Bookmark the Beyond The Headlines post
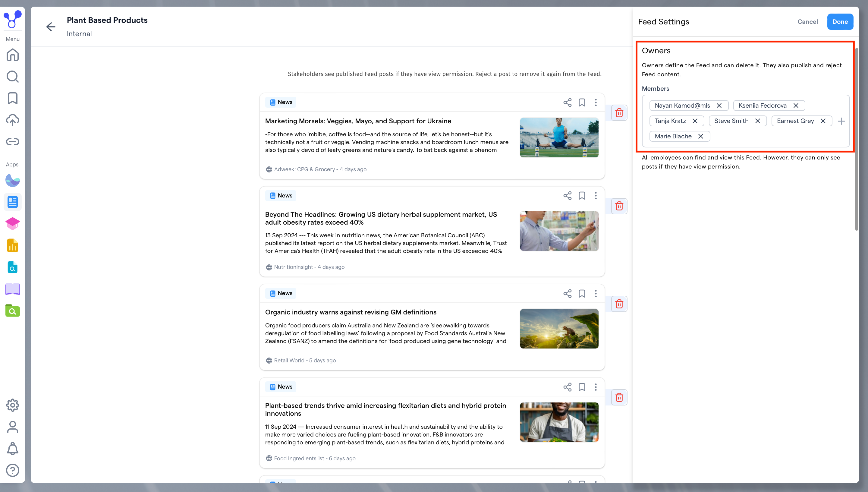This screenshot has width=868, height=492. [x=582, y=196]
